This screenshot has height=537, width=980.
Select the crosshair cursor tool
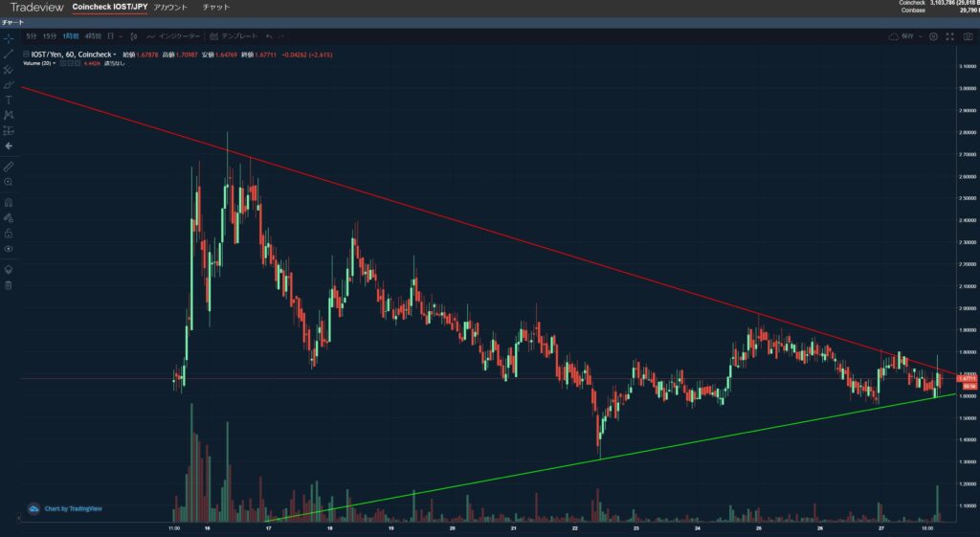point(8,38)
